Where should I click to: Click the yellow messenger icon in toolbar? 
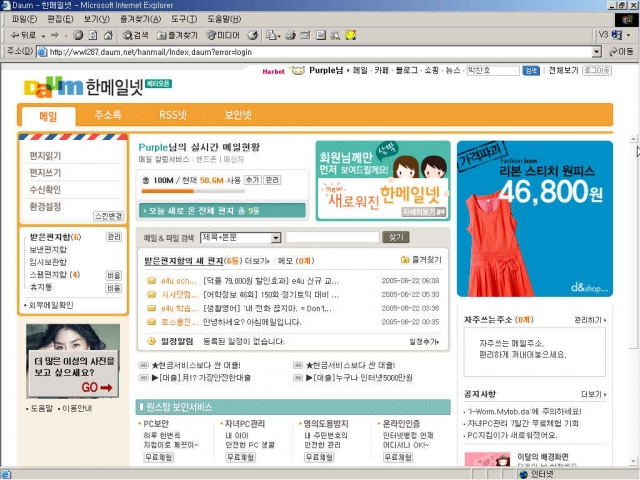(350, 36)
